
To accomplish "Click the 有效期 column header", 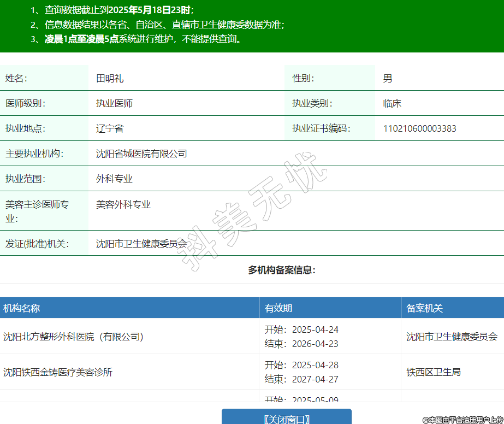I will coord(278,308).
